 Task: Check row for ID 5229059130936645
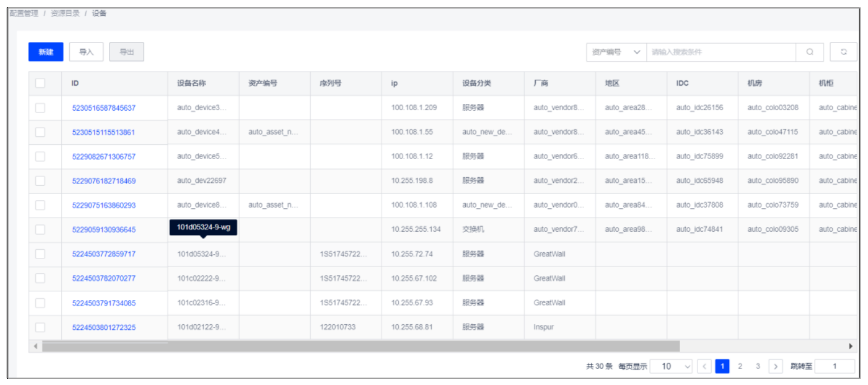[40, 229]
